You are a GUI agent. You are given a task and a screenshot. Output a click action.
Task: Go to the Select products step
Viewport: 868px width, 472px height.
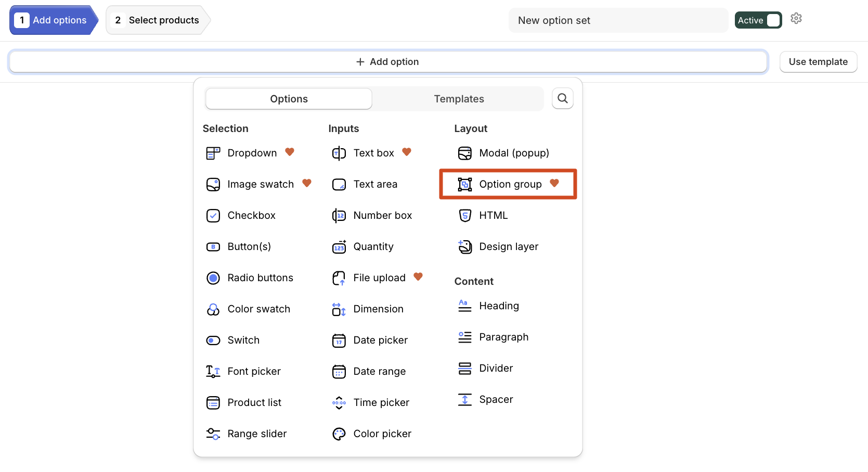point(158,20)
